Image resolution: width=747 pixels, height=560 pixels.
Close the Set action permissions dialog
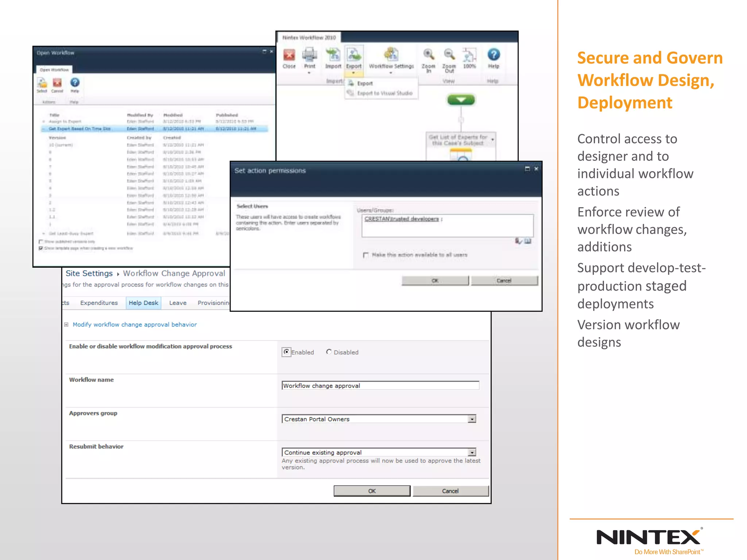point(536,169)
